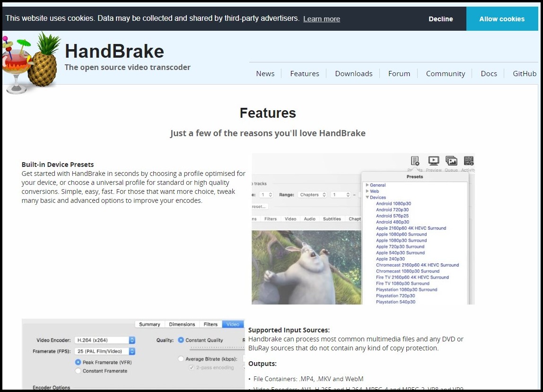This screenshot has width=543, height=392.
Task: Open the Subtitles tab
Action: click(332, 219)
